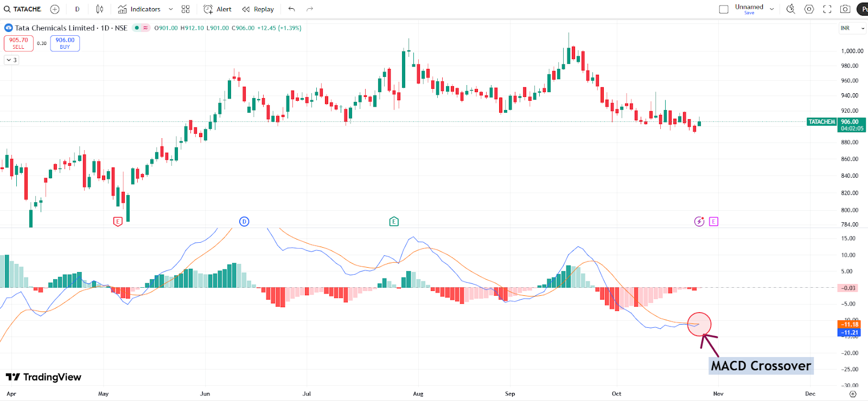This screenshot has width=868, height=401.
Task: Toggle the market status indicator pill
Action: [x=141, y=28]
